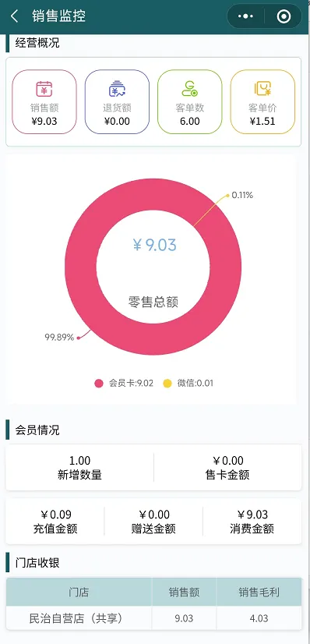Open the mini-program three-dot menu

245,16
